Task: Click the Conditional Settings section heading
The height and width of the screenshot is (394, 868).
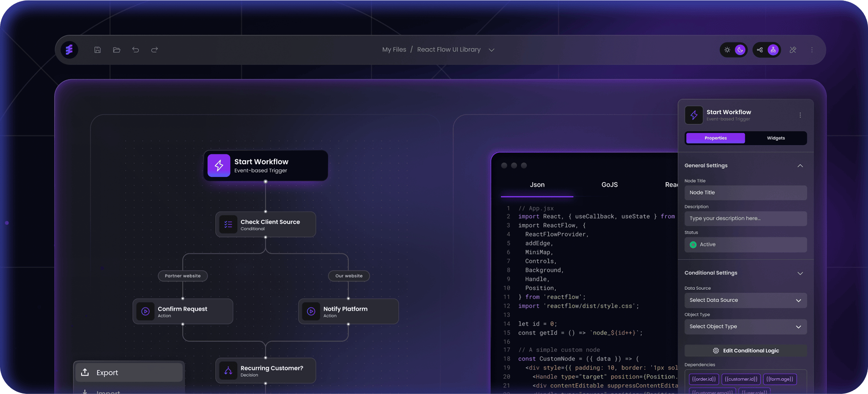Action: click(711, 273)
